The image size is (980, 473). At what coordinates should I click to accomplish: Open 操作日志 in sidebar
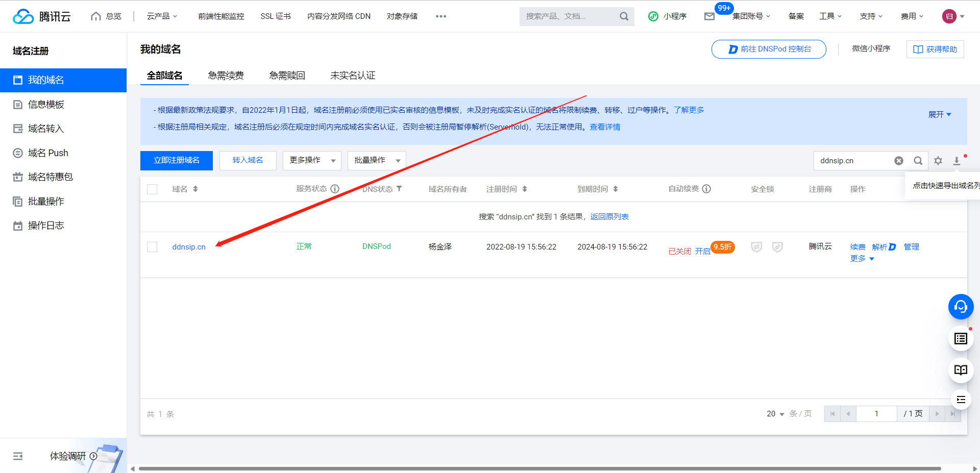pyautogui.click(x=63, y=226)
